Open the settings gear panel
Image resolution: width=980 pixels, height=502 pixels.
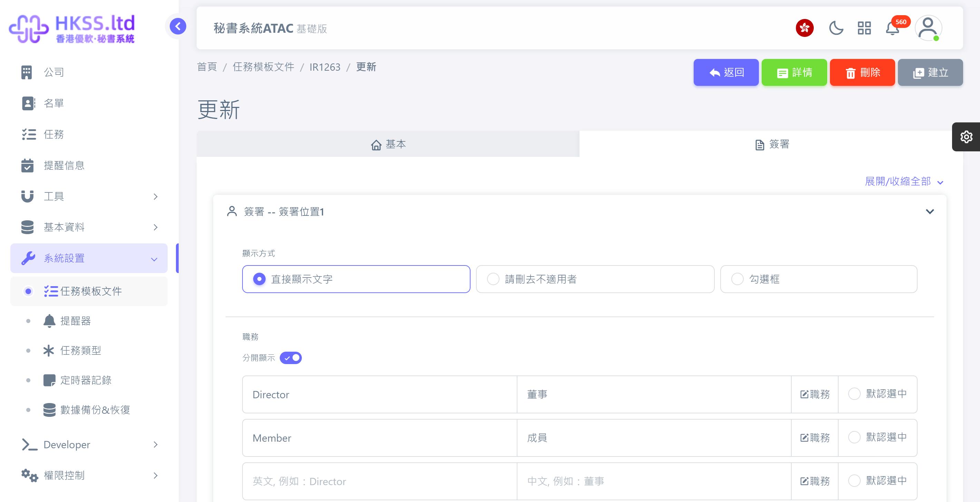point(966,137)
